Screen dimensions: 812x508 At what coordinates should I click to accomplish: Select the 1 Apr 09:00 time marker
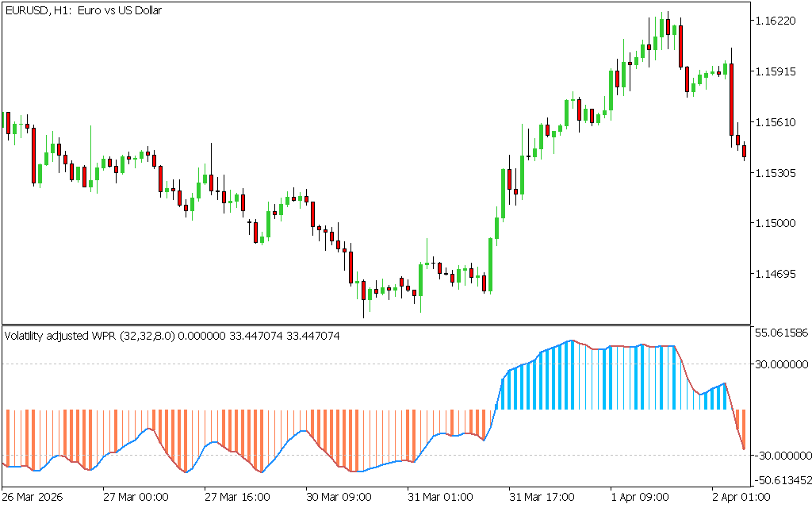point(640,497)
